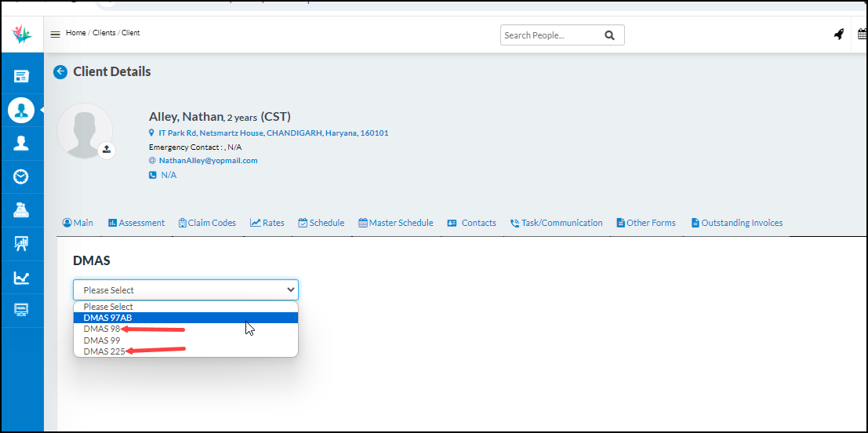
Task: Click the line chart icon in sidebar
Action: (x=21, y=278)
